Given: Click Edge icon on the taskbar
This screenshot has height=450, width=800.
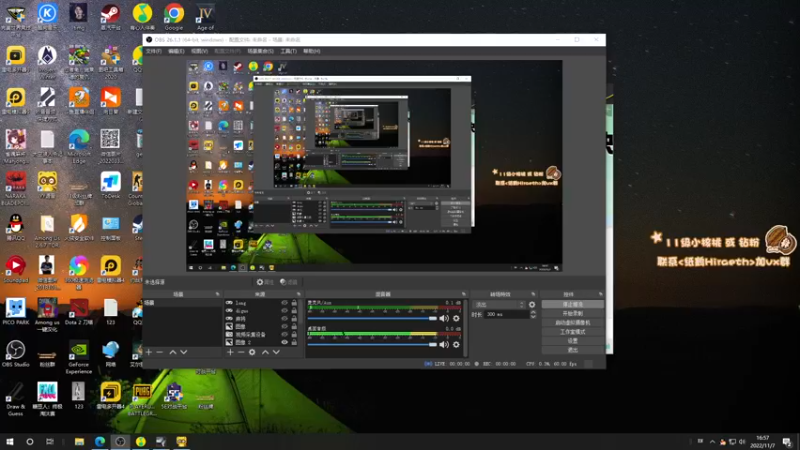Looking at the screenshot, I should coord(99,441).
